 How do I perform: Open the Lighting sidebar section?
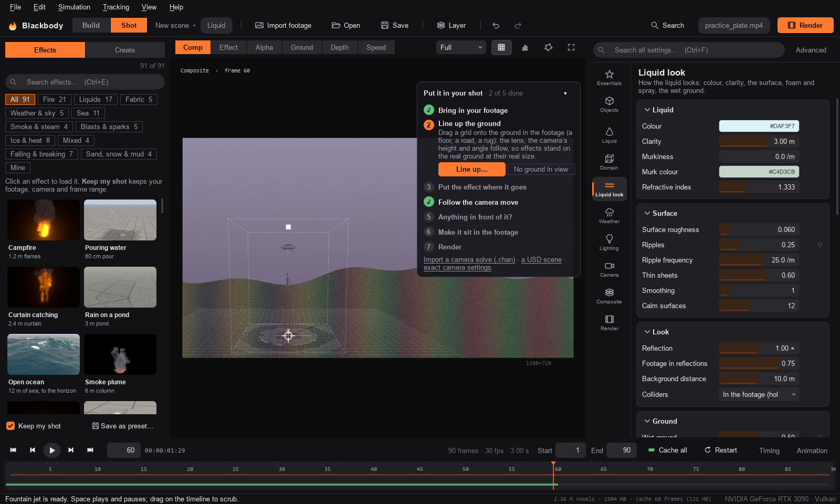(609, 243)
